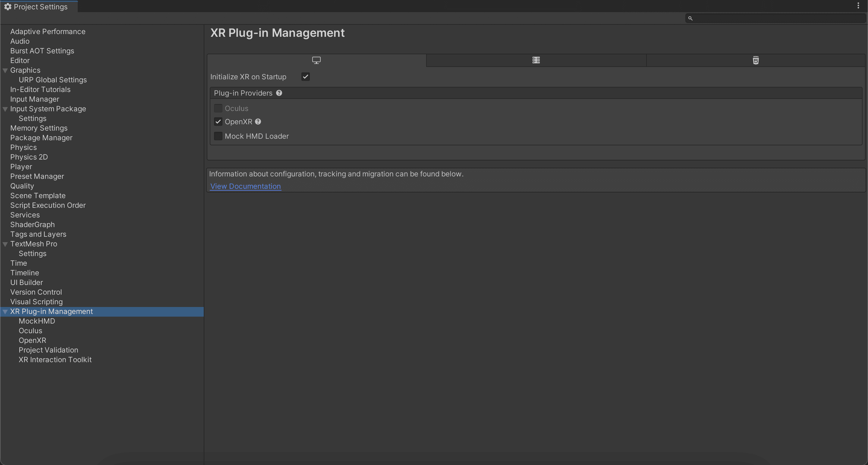Open the View Documentation link

245,186
